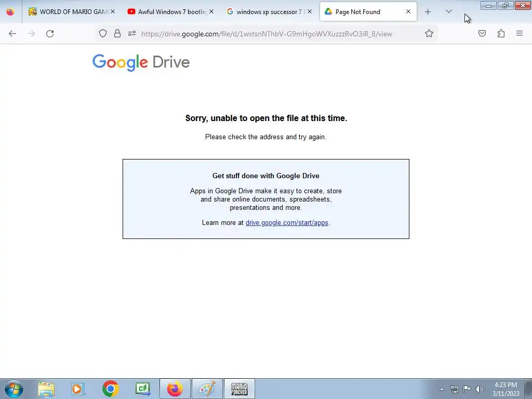This screenshot has width=532, height=399.
Task: Minimize the Firefox window
Action: 488,5
